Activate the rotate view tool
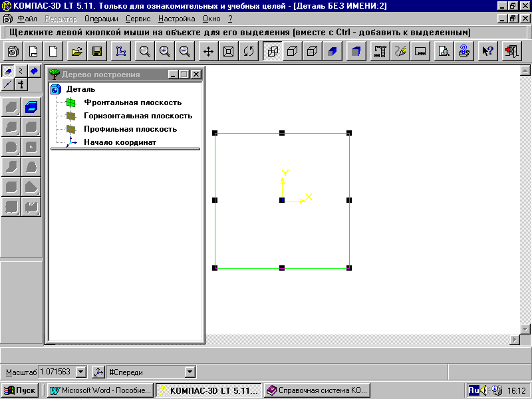Screen dimensions: 532x399 tap(248, 51)
